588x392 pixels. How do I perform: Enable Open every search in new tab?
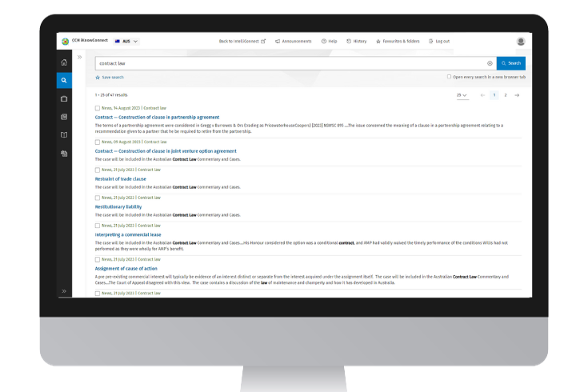tap(450, 78)
